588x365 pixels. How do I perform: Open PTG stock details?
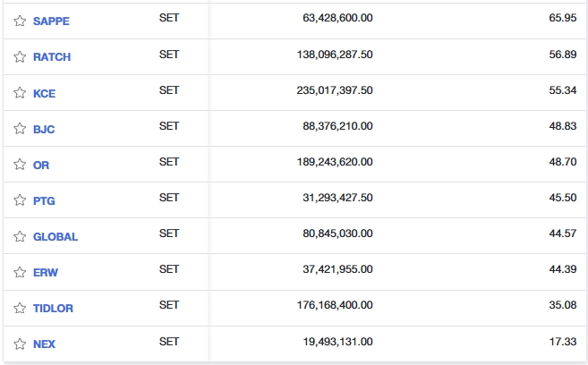click(44, 201)
